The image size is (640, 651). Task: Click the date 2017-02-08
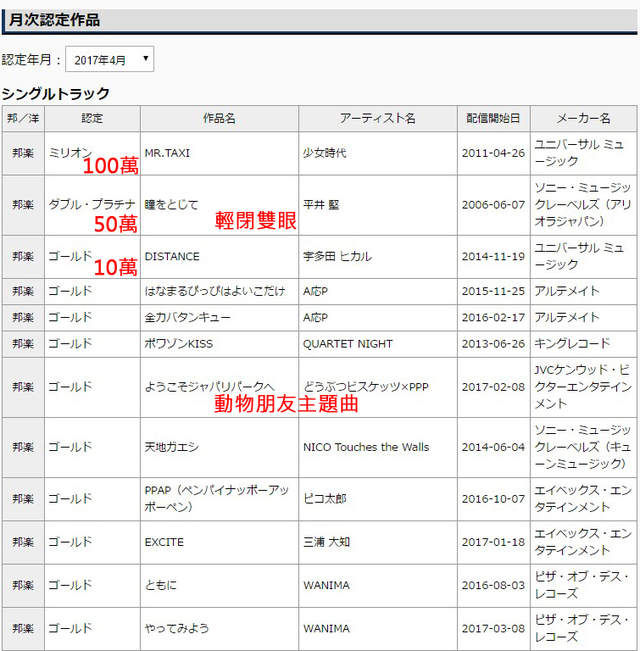493,387
